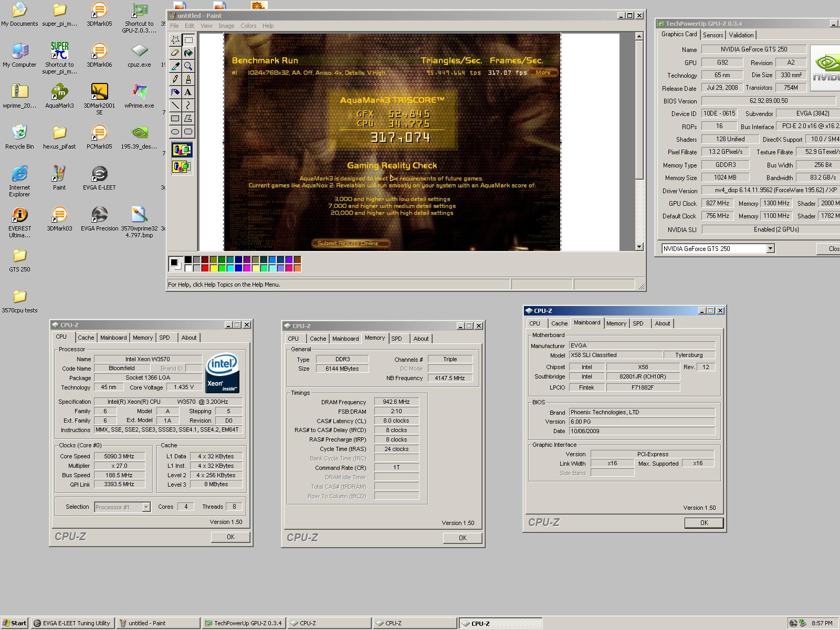Image resolution: width=840 pixels, height=630 pixels.
Task: Switch to Sensors tab in GPU-Z
Action: pyautogui.click(x=713, y=35)
